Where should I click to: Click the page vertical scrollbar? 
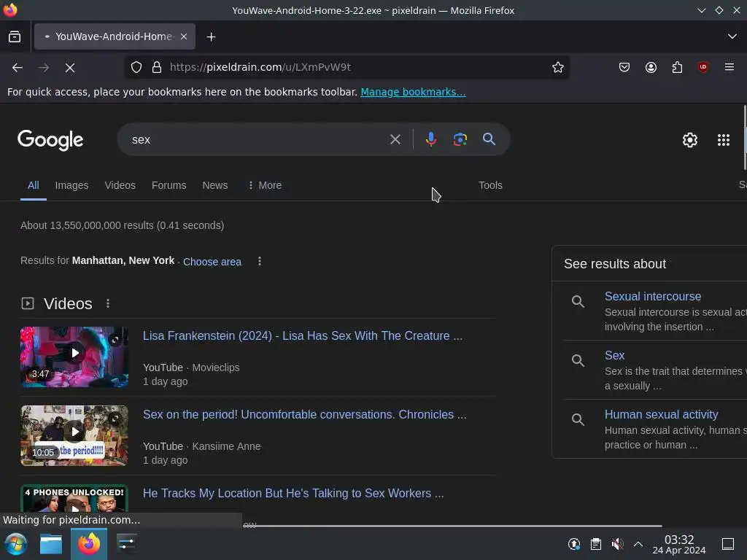point(745,137)
